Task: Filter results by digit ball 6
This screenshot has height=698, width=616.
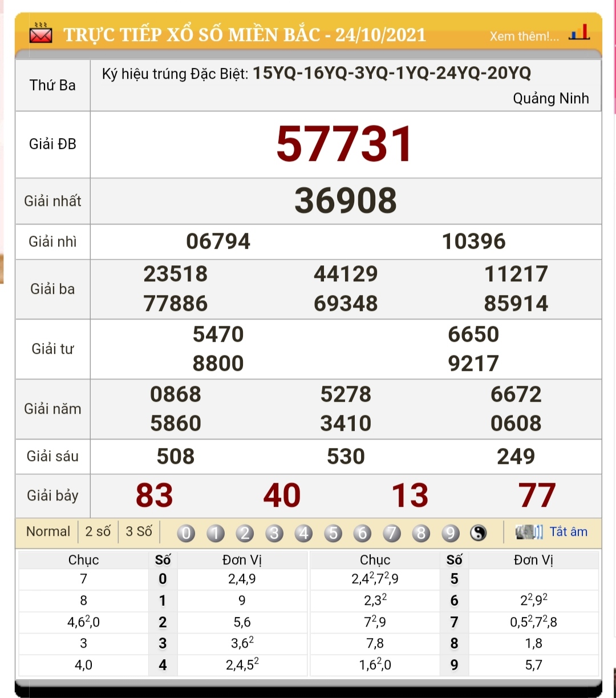Action: pyautogui.click(x=362, y=533)
